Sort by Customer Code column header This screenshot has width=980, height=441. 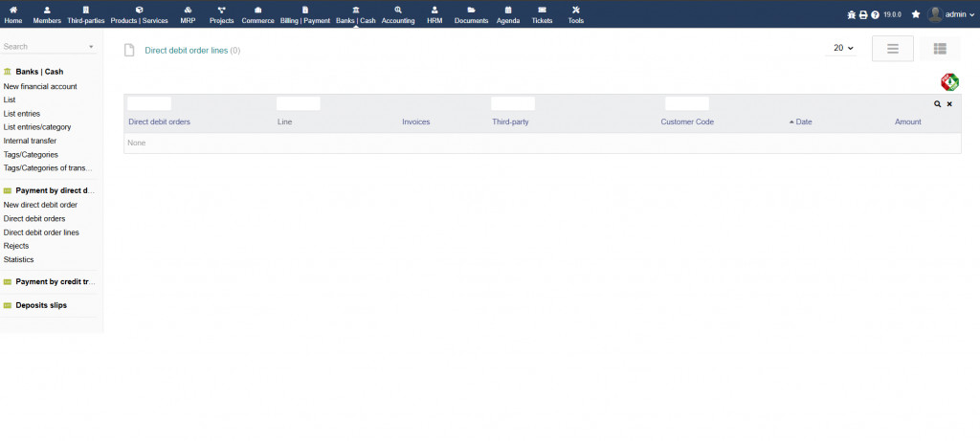(x=687, y=121)
